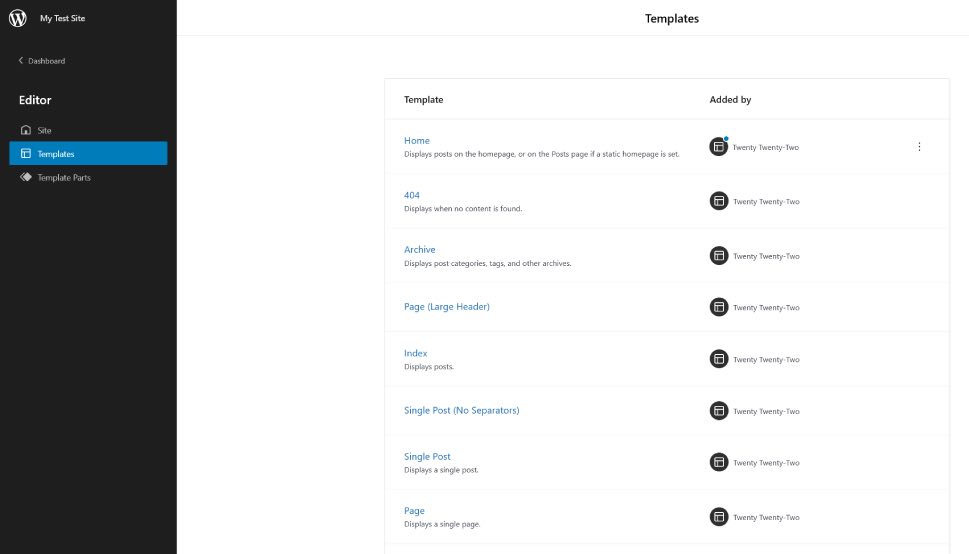The image size is (969, 554).
Task: Click the theme icon in 404 row
Action: point(719,201)
